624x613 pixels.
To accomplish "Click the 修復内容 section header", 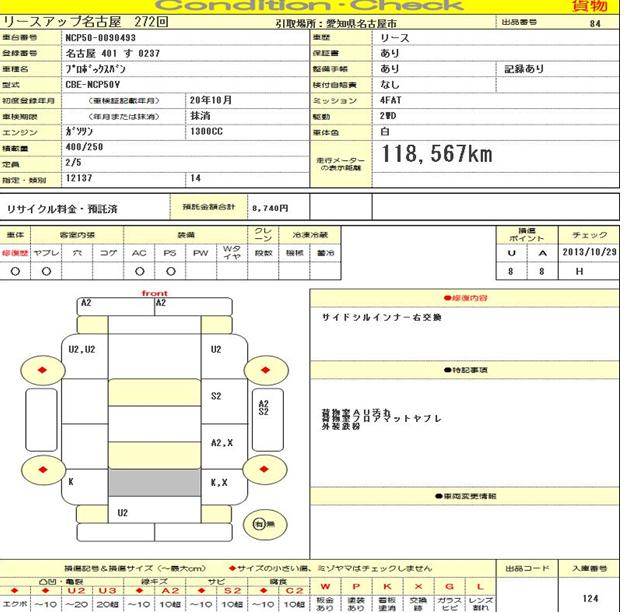I will pos(465,298).
